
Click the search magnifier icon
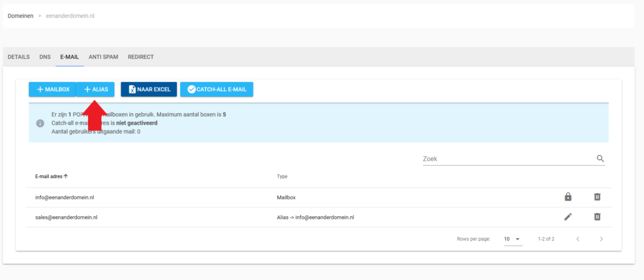[600, 159]
